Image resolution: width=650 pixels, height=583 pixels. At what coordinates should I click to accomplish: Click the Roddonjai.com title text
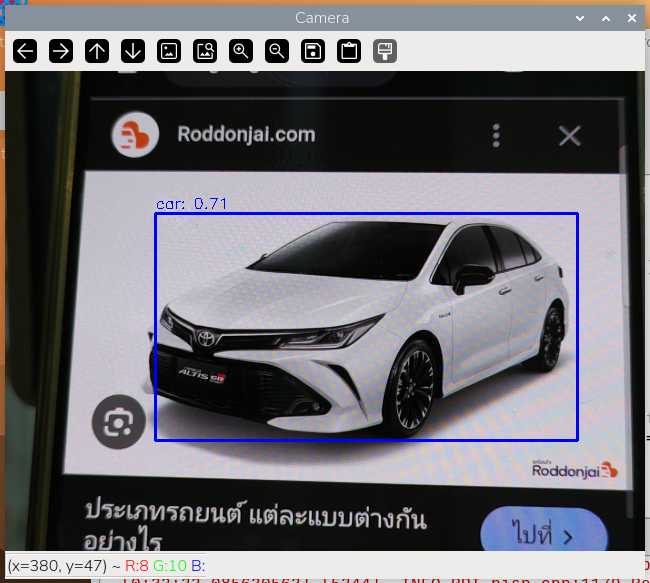245,134
